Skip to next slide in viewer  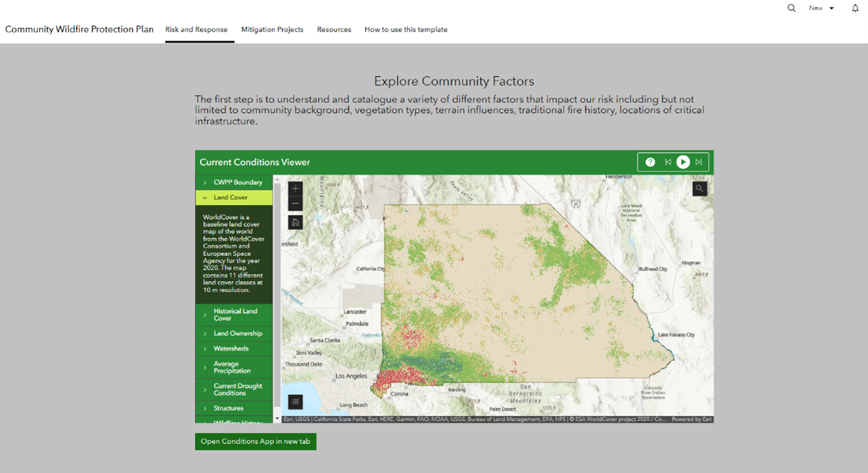[698, 162]
